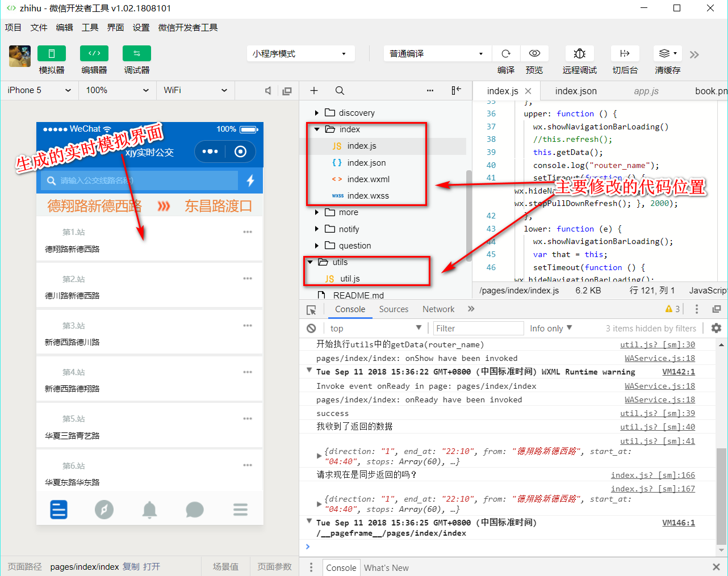Click the inspect element cursor icon
Image resolution: width=728 pixels, height=576 pixels.
tap(311, 309)
